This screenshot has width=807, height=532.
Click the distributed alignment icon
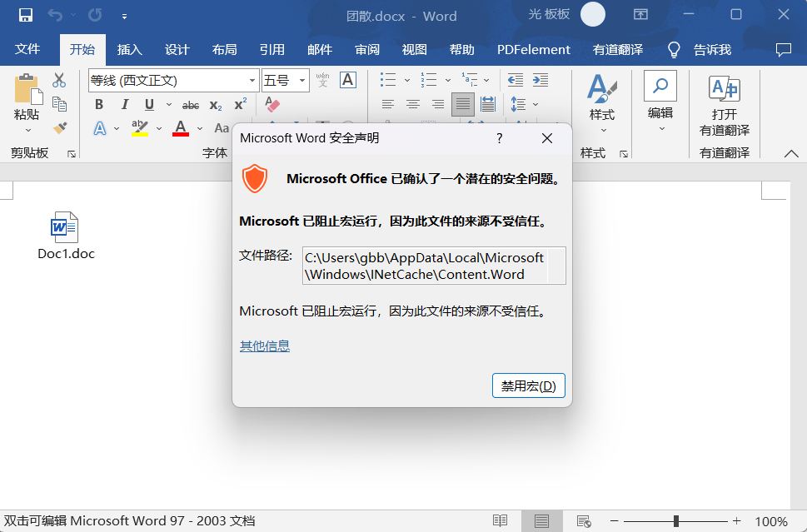click(x=487, y=104)
